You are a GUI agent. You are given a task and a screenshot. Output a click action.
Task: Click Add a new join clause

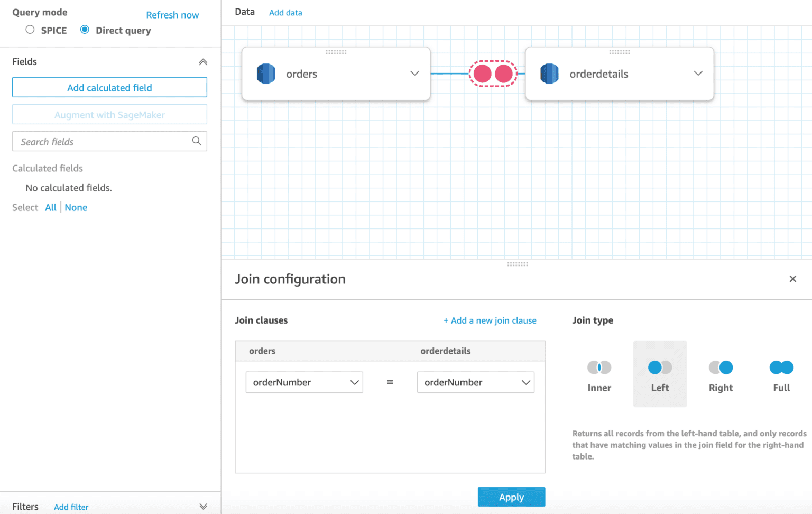pyautogui.click(x=490, y=320)
